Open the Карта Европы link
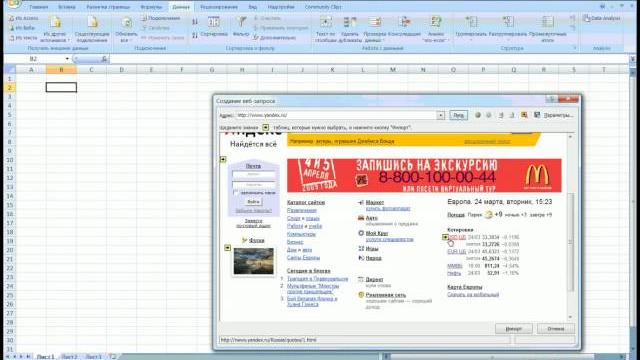 coord(464,287)
